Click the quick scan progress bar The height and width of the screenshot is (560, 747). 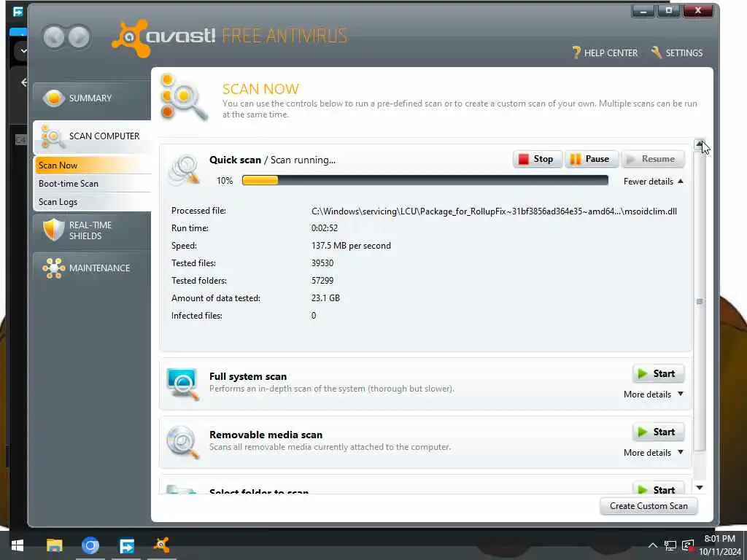(425, 181)
